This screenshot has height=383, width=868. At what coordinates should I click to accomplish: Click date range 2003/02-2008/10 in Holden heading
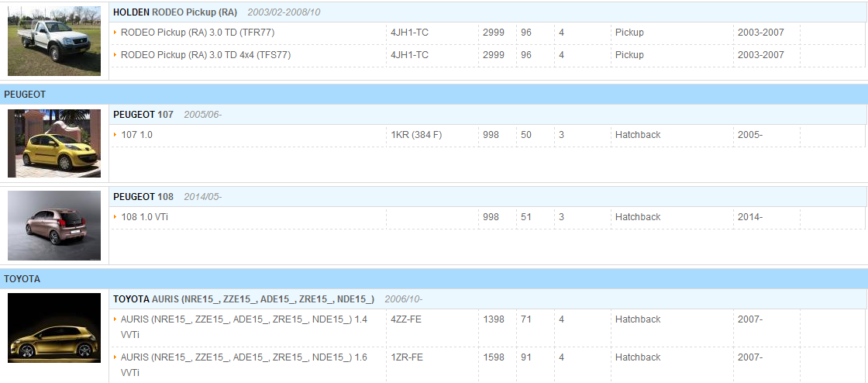click(x=284, y=12)
